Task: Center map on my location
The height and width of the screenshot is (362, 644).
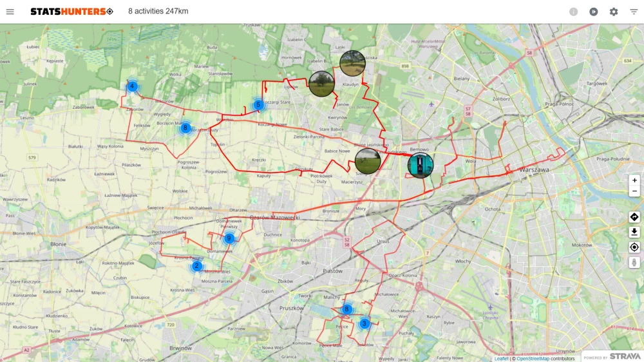Action: coord(634,247)
